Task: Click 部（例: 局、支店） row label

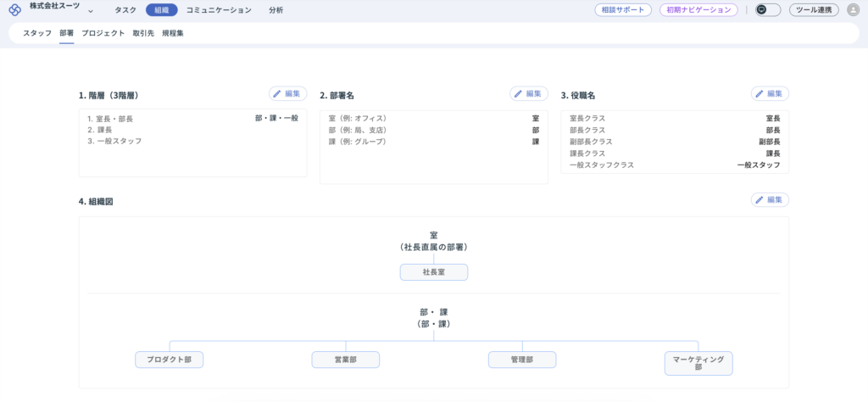Action: 357,130
